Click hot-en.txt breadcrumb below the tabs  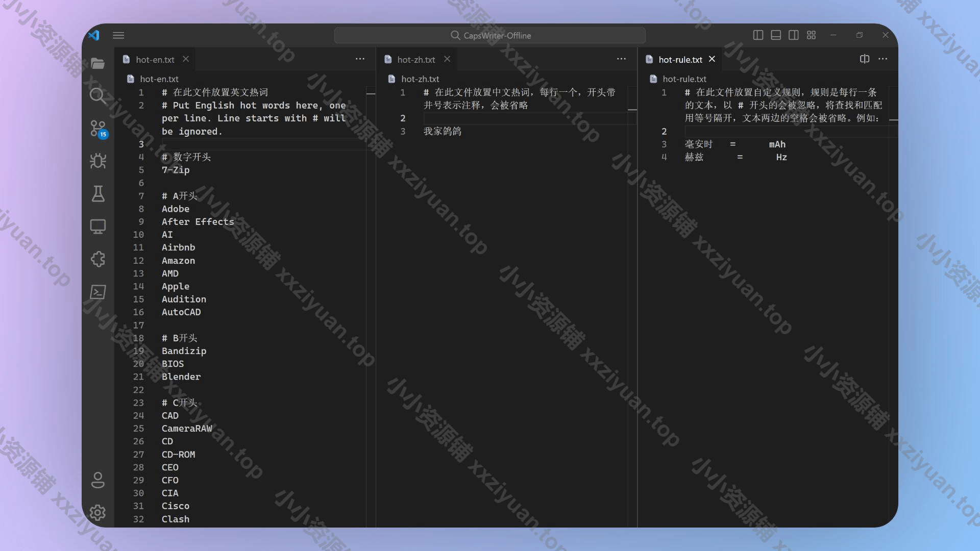[x=159, y=79]
